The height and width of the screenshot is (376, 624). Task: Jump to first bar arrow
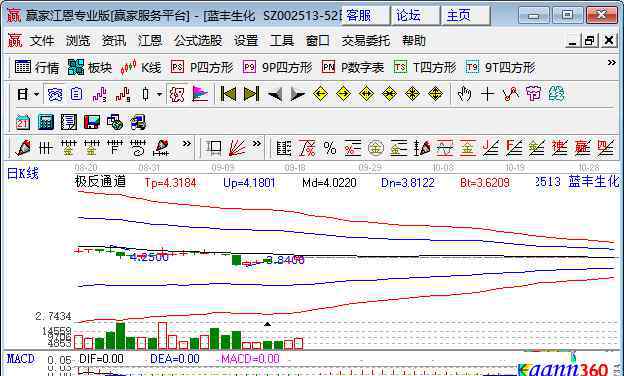point(228,94)
